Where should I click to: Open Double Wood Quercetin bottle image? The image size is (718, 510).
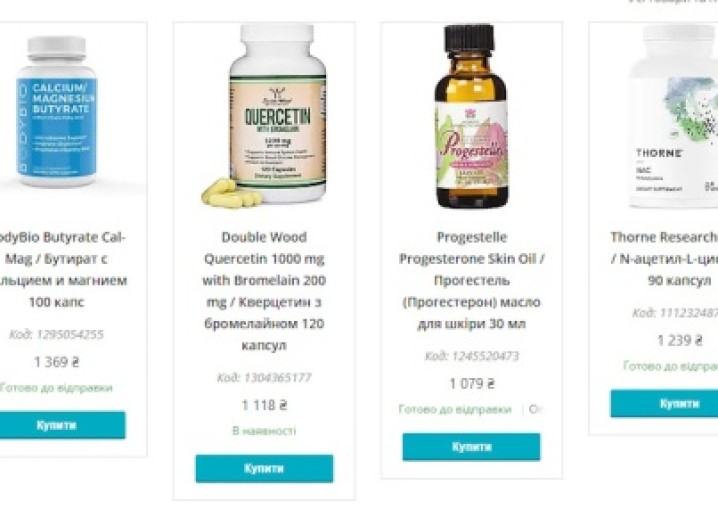click(264, 116)
